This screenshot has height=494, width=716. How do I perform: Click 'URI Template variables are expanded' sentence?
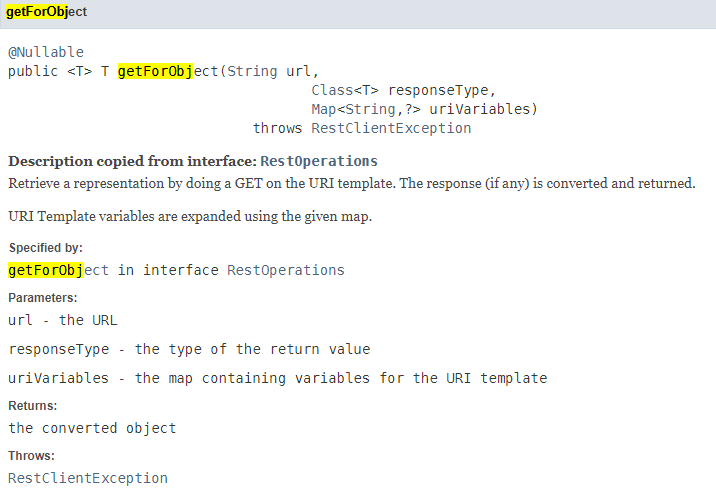point(190,216)
